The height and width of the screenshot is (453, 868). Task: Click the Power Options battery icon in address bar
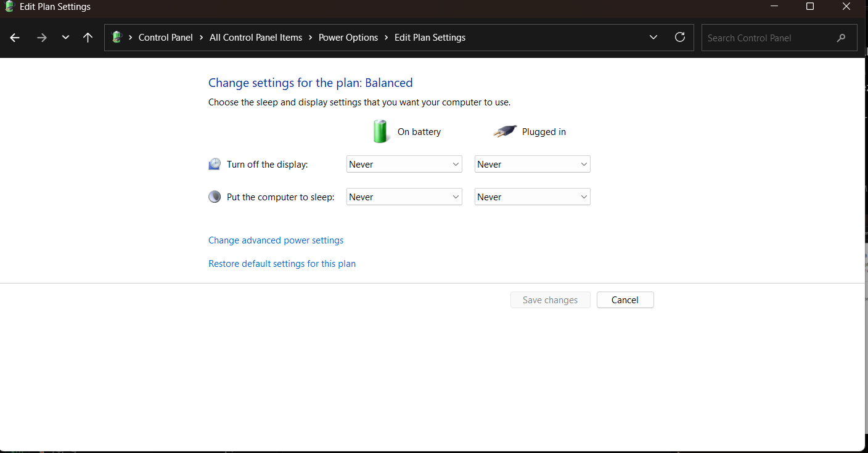[x=117, y=38]
